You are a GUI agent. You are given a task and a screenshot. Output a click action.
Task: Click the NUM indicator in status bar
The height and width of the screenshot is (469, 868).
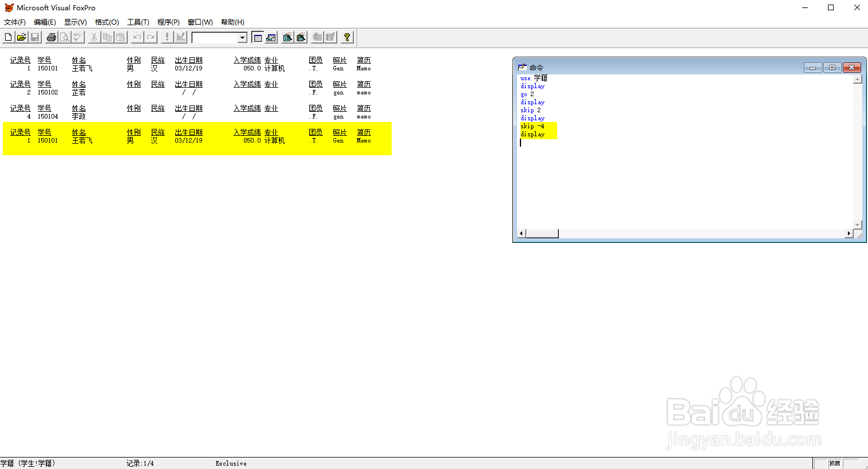pos(835,463)
